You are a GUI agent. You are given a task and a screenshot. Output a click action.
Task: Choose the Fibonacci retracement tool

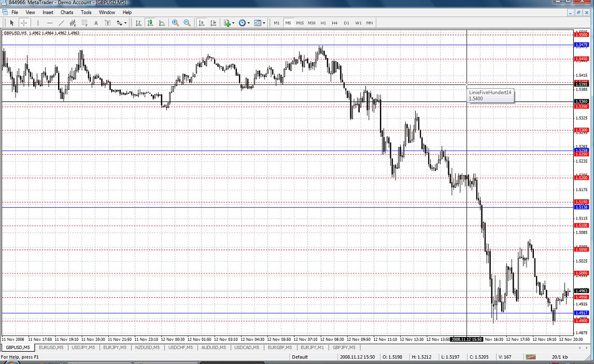[84, 23]
